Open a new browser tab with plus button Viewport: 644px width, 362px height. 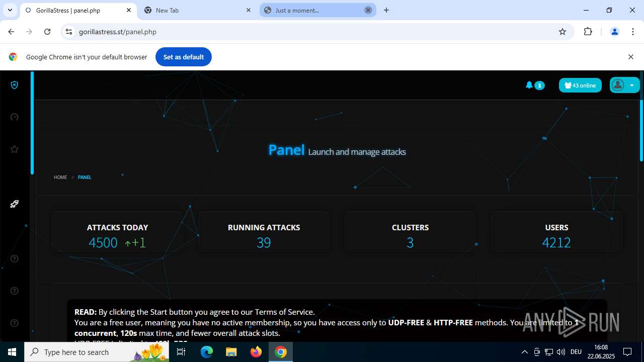click(386, 10)
